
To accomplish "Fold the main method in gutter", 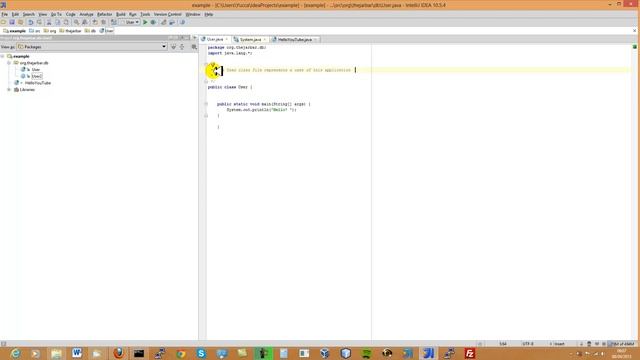I will click(206, 104).
